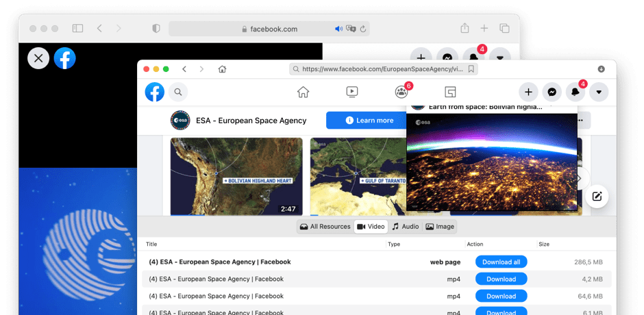Open Gulf of Taranto video thumbnail
Image resolution: width=644 pixels, height=315 pixels.
358,177
